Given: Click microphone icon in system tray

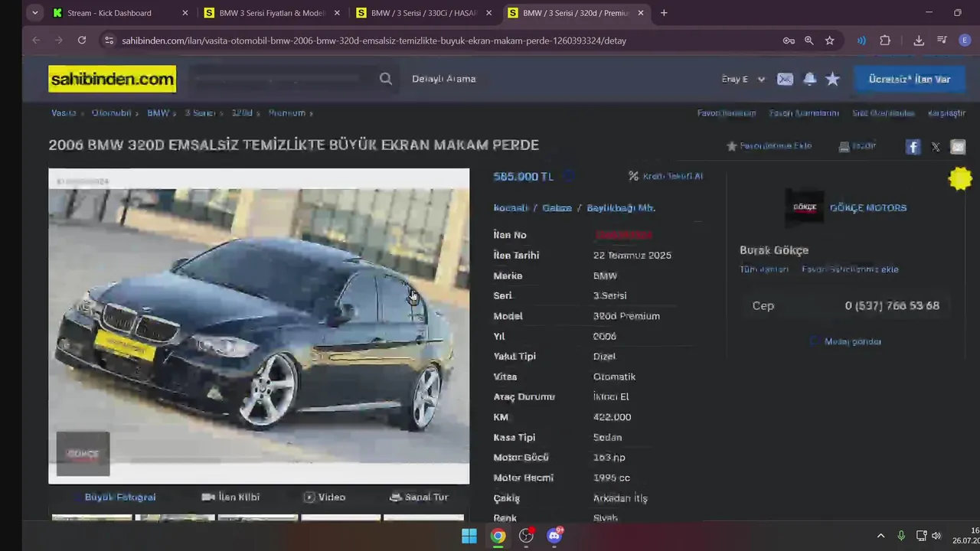Looking at the screenshot, I should [901, 536].
